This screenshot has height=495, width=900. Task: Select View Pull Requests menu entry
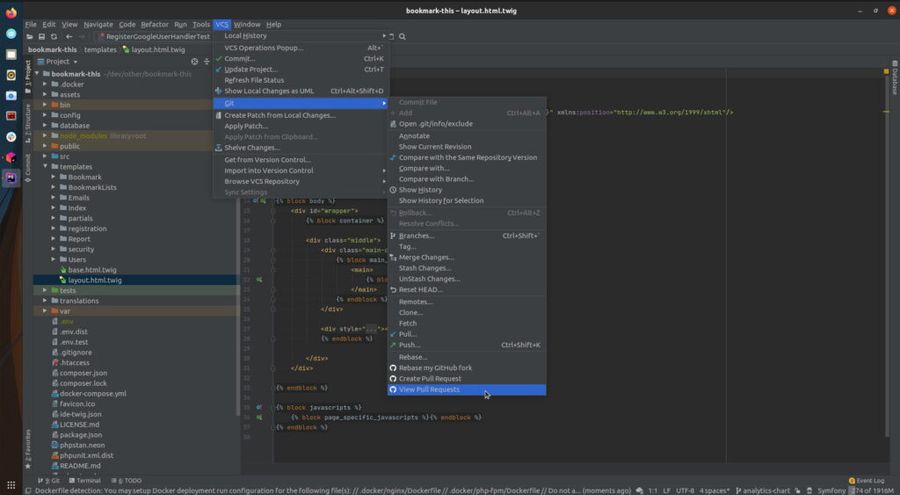coord(429,389)
